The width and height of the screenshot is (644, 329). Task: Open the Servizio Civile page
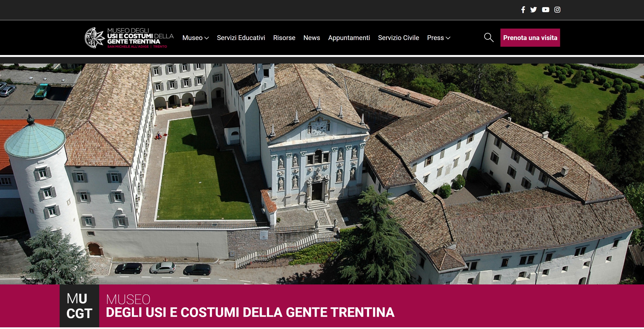click(x=398, y=38)
